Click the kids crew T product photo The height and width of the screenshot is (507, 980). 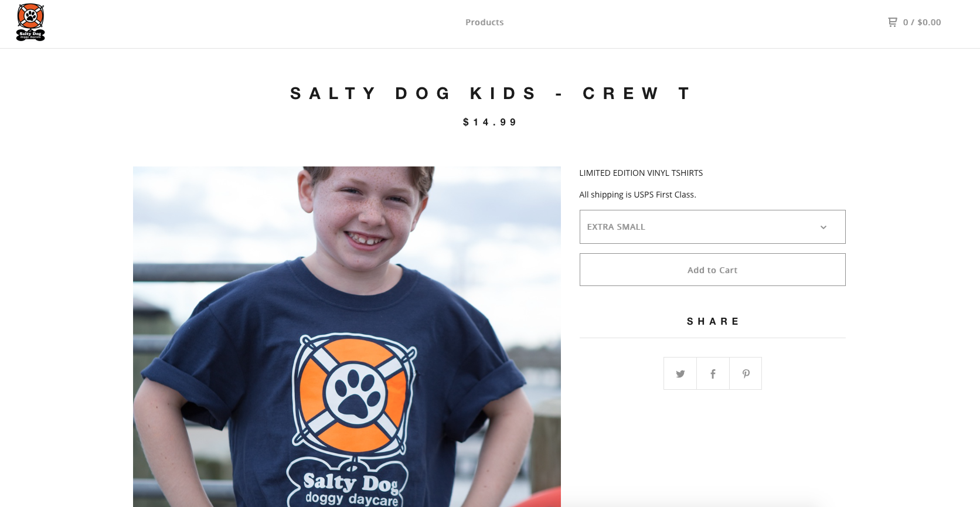point(346,336)
